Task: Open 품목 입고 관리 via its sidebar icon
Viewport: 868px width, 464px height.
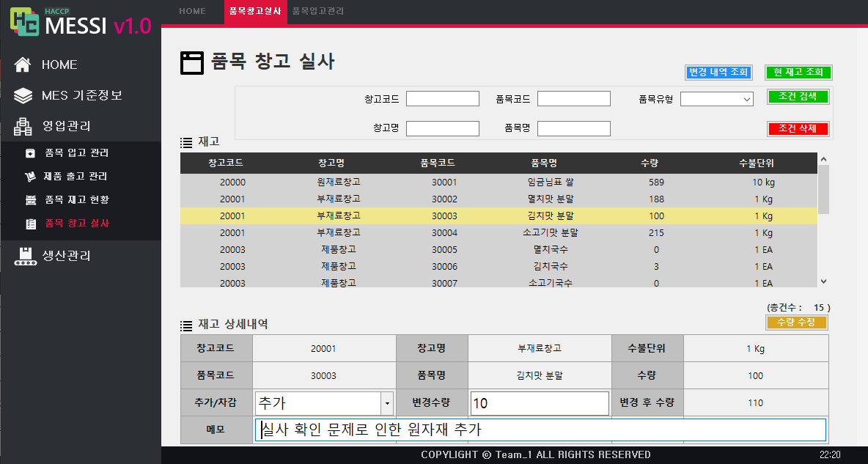Action: [29, 154]
